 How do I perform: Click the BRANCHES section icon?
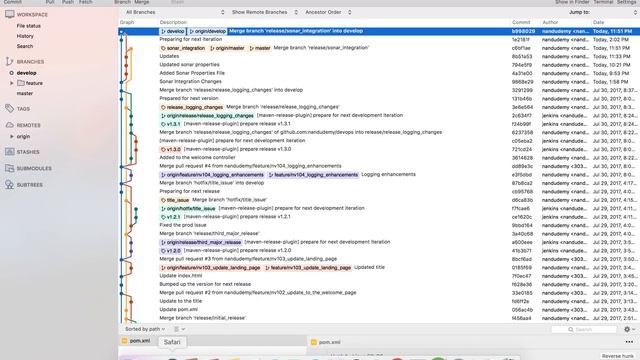click(9, 62)
